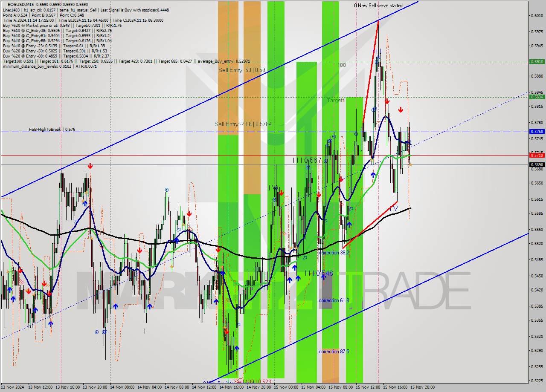
Task: Select the 'Line:1483 | h1_atr_c0' info line
Action: (x=85, y=10)
